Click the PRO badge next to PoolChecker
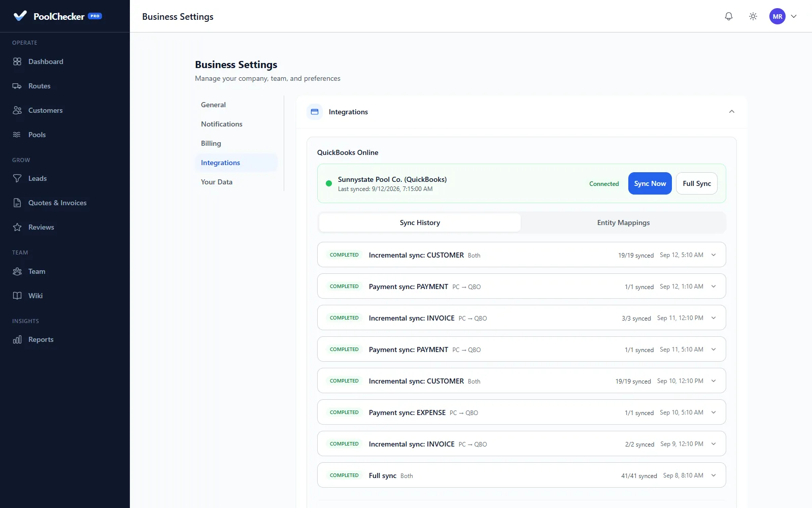This screenshot has width=812, height=508. (x=95, y=16)
